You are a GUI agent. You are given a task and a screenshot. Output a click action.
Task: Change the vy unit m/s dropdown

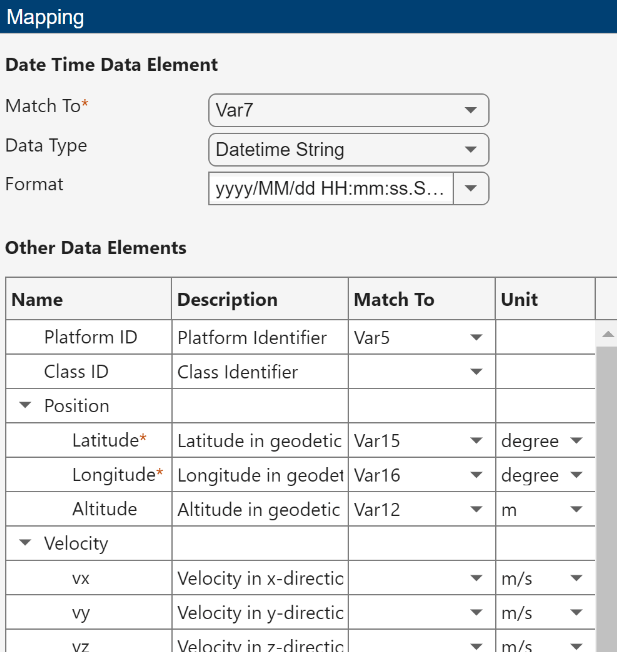pyautogui.click(x=575, y=613)
